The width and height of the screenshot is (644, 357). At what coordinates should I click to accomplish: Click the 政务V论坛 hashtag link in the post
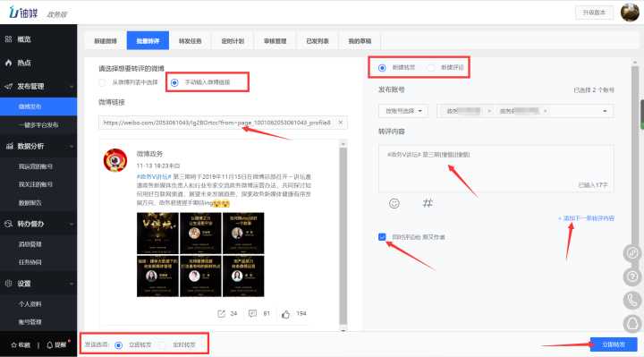(x=154, y=176)
